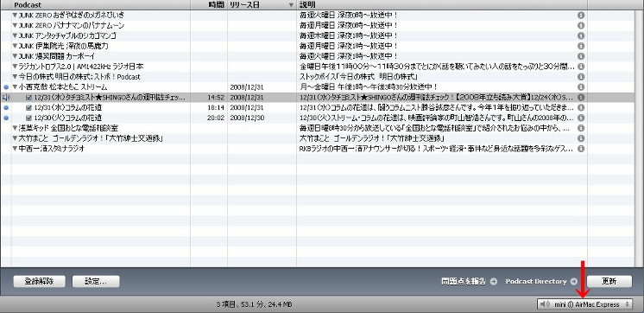Image resolution: width=644 pixels, height=313 pixels.
Task: Click info icon on 大竹まこと ゴールデンラジオ row
Action: click(x=581, y=138)
